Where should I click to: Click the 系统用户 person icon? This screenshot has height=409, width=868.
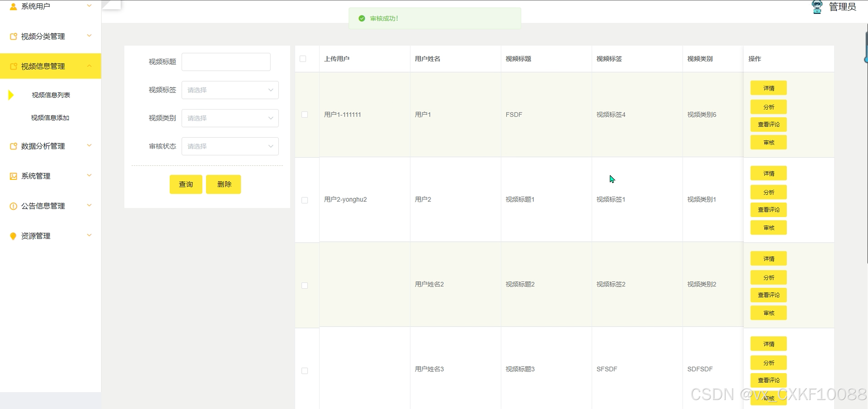[14, 6]
